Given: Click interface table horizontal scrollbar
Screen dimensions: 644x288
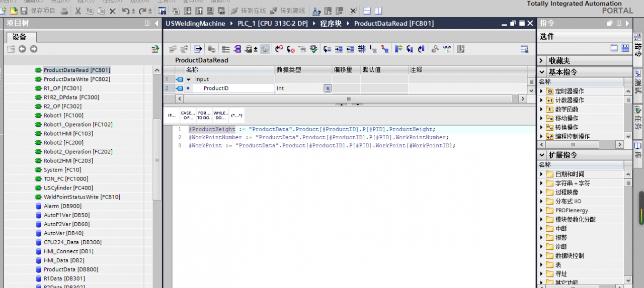Looking at the screenshot, I should [x=348, y=99].
